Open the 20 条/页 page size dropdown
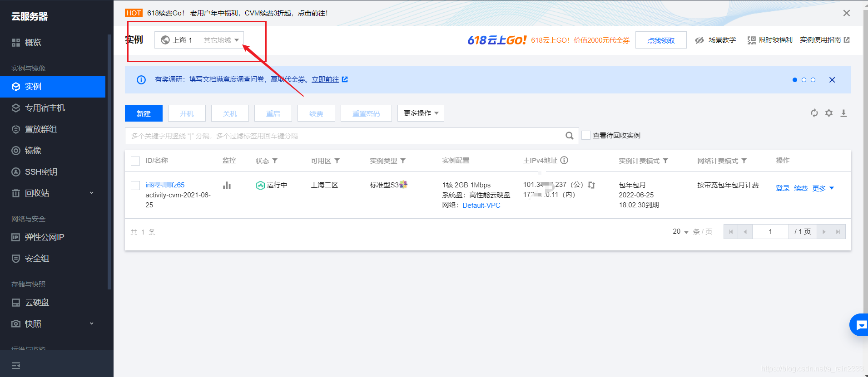868x377 pixels. [680, 232]
